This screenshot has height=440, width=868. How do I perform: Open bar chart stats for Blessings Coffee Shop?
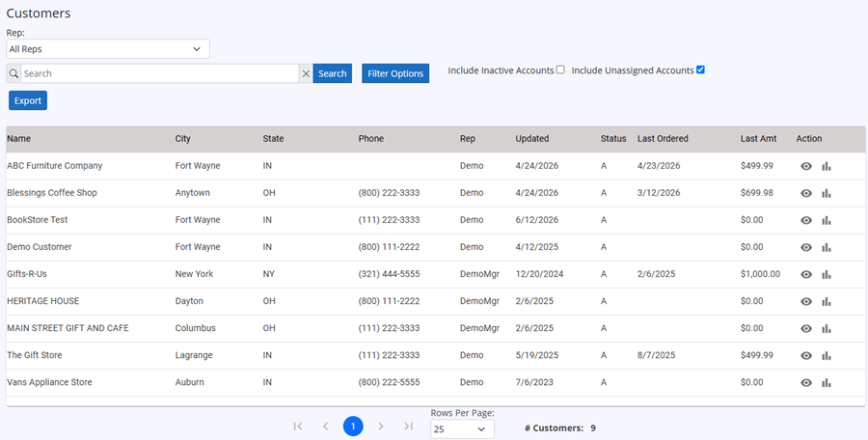pos(827,193)
